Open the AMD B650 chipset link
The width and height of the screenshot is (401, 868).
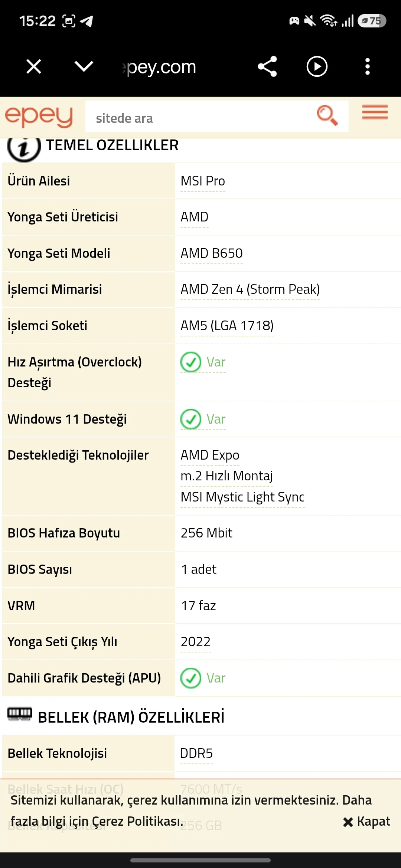pos(212,253)
